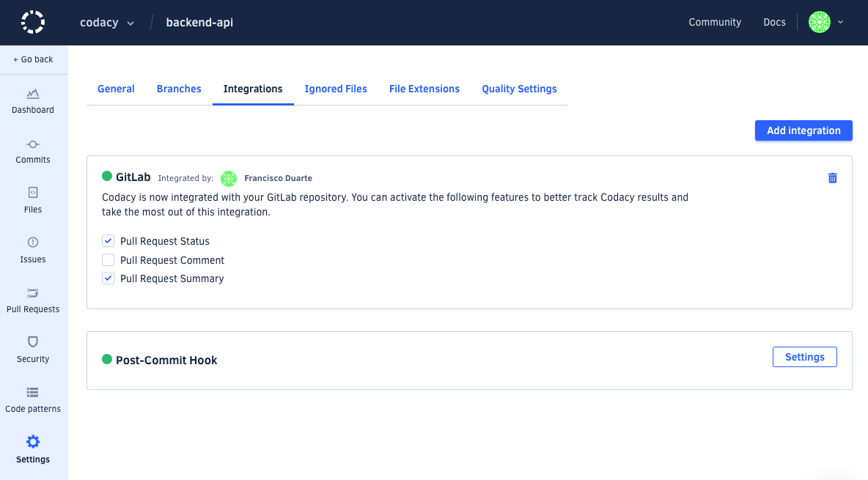Image resolution: width=868 pixels, height=480 pixels.
Task: Enable the Pull Request Comment checkbox
Action: pos(108,259)
